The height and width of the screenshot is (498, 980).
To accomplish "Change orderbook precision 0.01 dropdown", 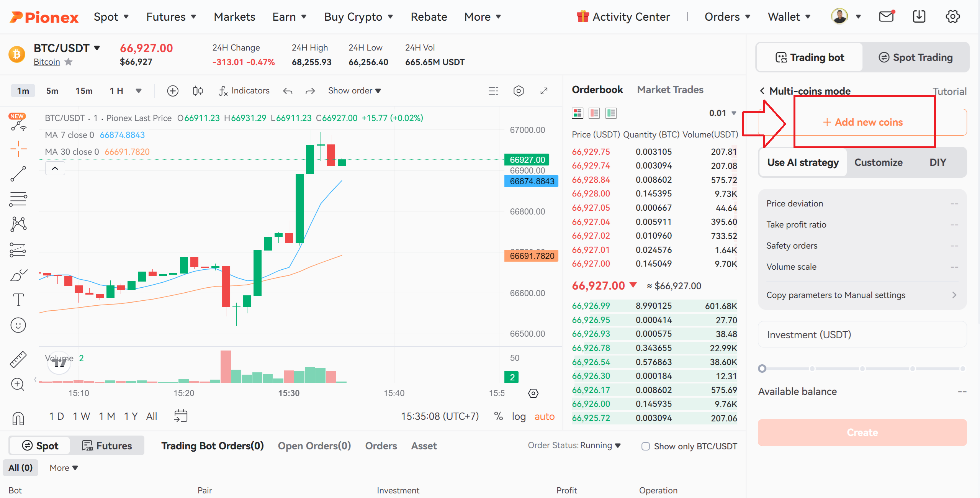I will (x=723, y=113).
